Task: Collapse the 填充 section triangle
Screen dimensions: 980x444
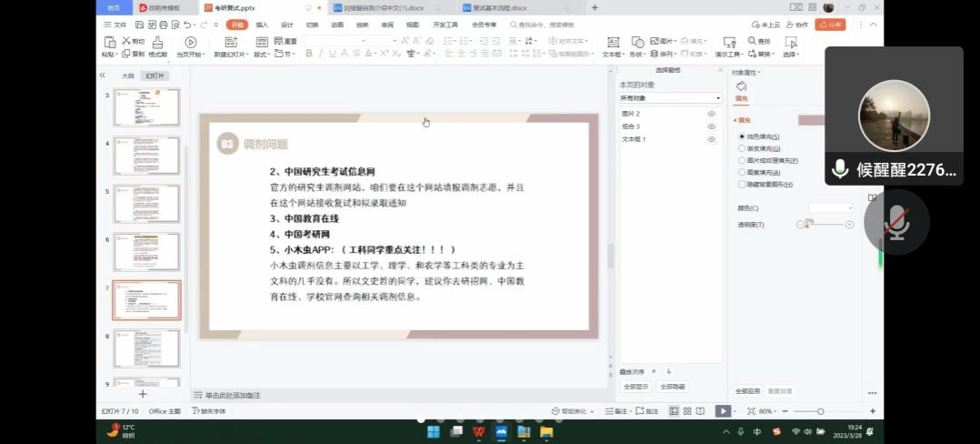Action: pyautogui.click(x=735, y=120)
